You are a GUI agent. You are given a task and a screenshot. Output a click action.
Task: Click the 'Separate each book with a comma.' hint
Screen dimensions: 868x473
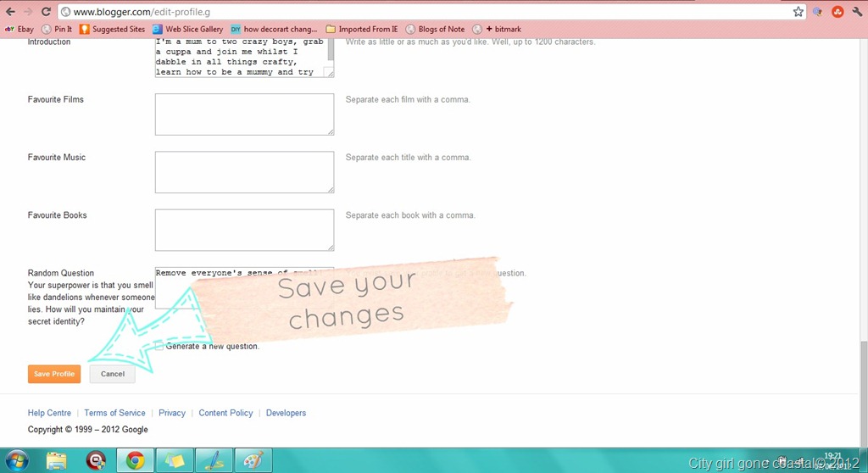tap(410, 215)
